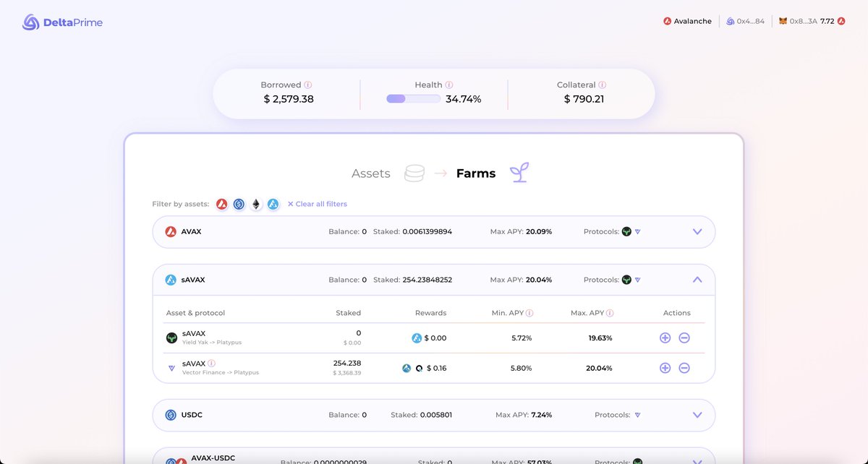Filter assets by the USDC icon
This screenshot has width=868, height=464.
click(x=239, y=204)
